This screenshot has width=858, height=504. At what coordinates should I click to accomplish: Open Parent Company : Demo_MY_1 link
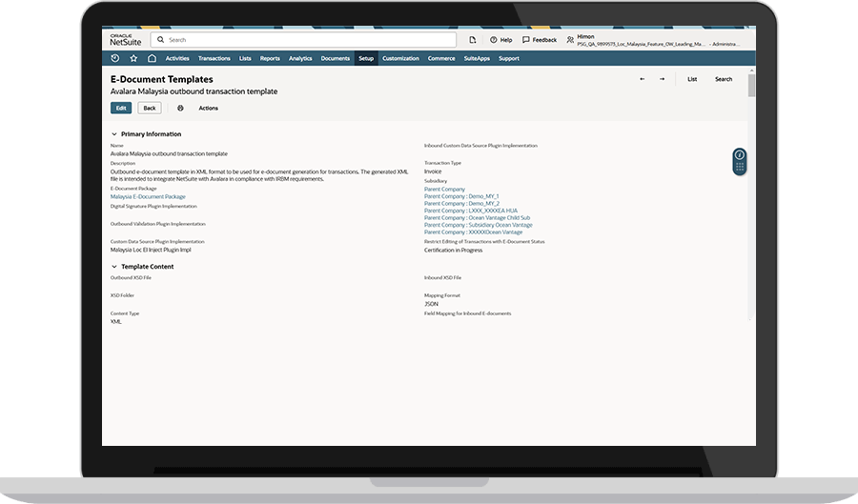[x=461, y=196]
